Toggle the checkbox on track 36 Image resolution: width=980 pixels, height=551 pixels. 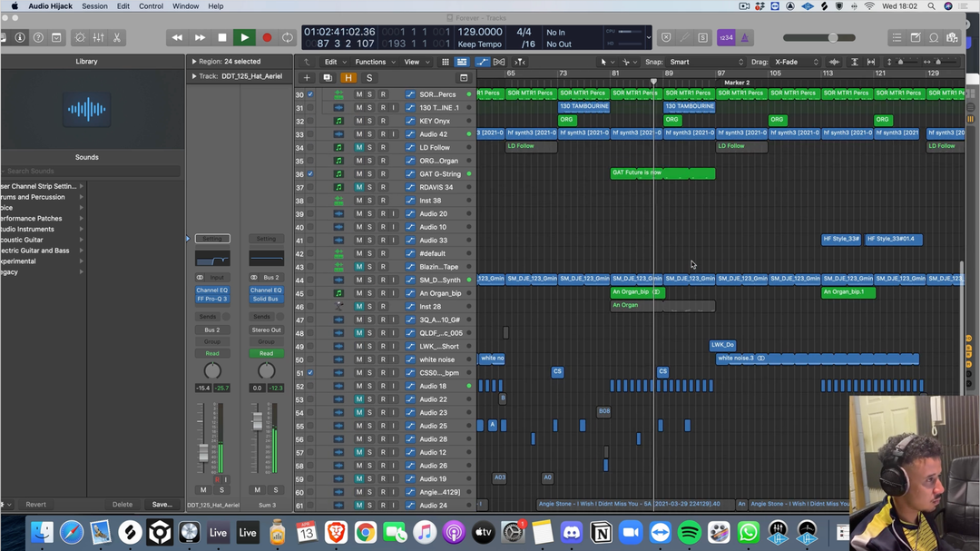coord(310,174)
